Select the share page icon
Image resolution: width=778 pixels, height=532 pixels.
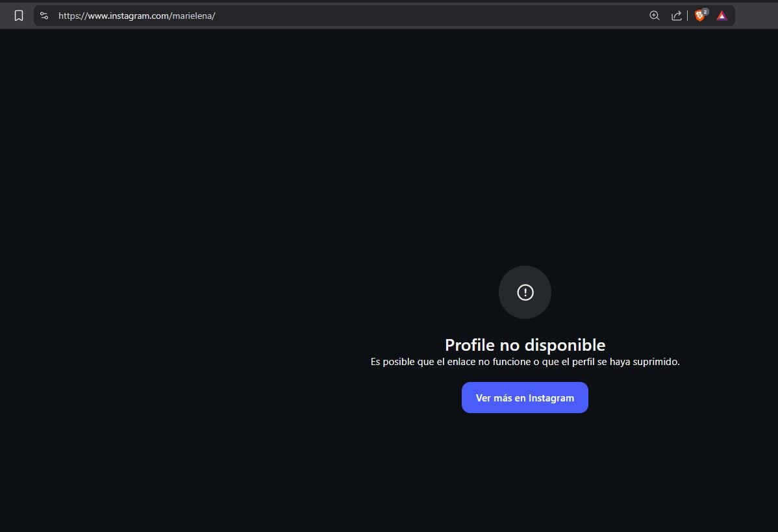click(676, 15)
